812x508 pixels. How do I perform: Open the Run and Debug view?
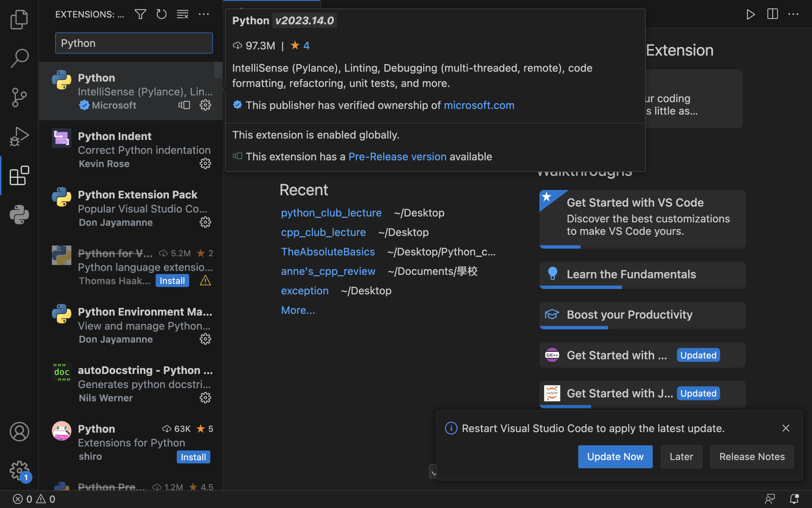[19, 137]
